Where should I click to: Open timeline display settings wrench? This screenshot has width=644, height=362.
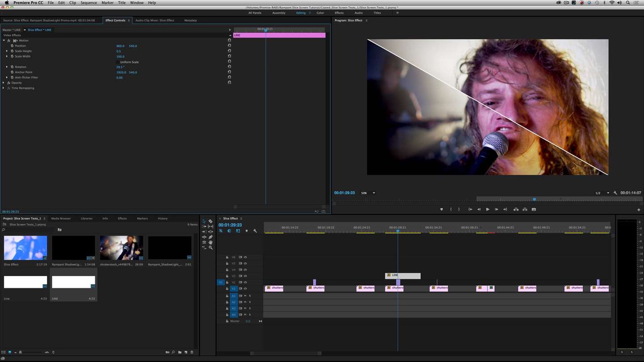point(255,231)
